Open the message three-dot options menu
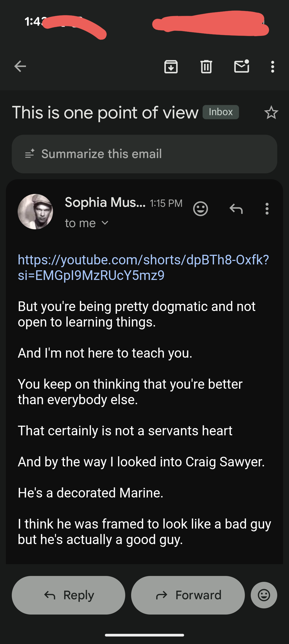Viewport: 289px width, 644px height. (x=267, y=209)
